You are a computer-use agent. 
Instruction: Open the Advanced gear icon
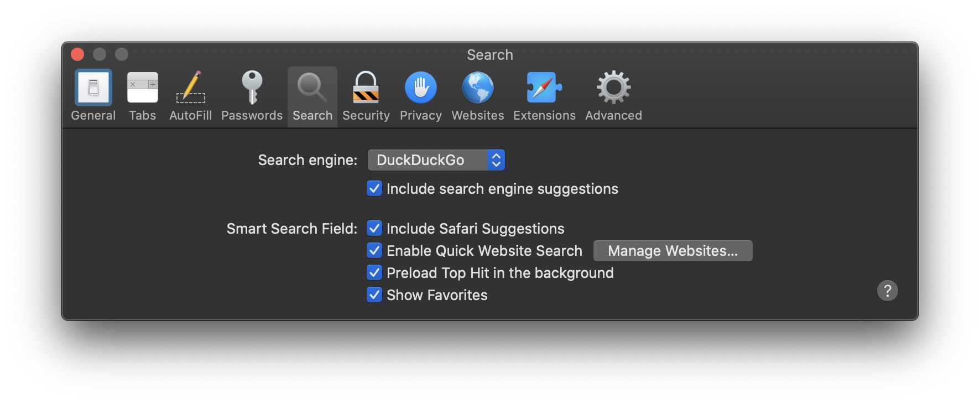coord(613,87)
